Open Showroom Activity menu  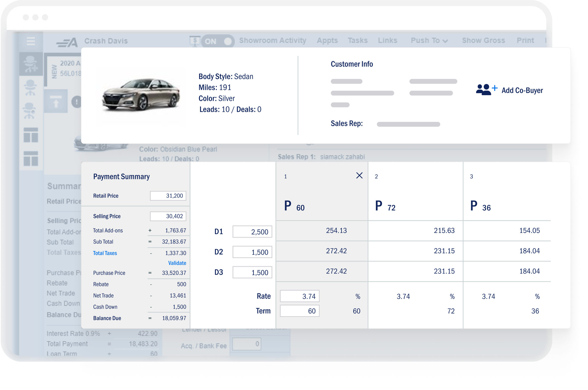tap(272, 40)
